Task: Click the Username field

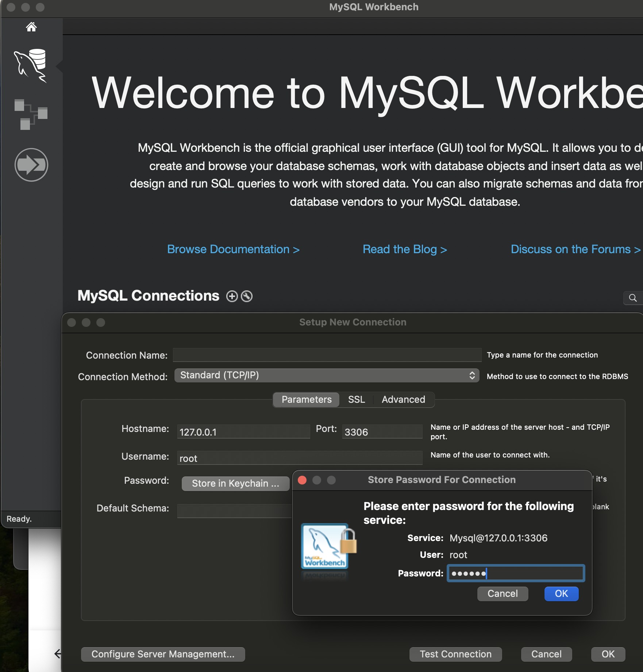Action: pos(300,458)
